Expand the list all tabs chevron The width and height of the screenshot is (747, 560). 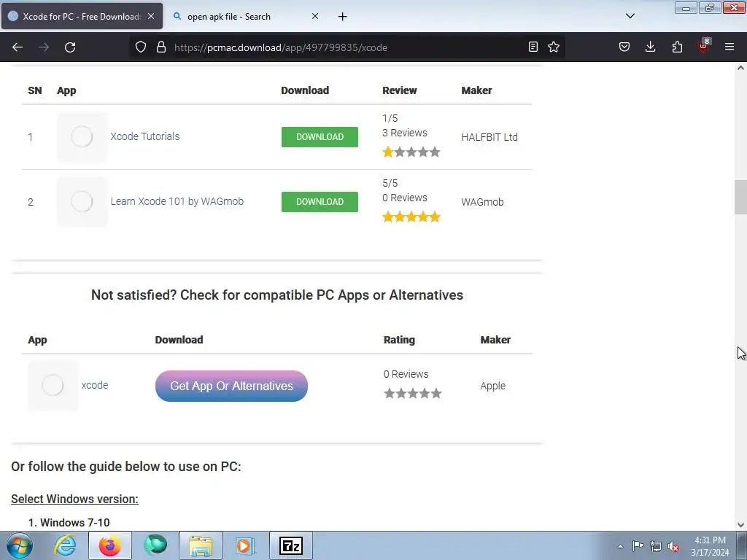click(x=630, y=16)
